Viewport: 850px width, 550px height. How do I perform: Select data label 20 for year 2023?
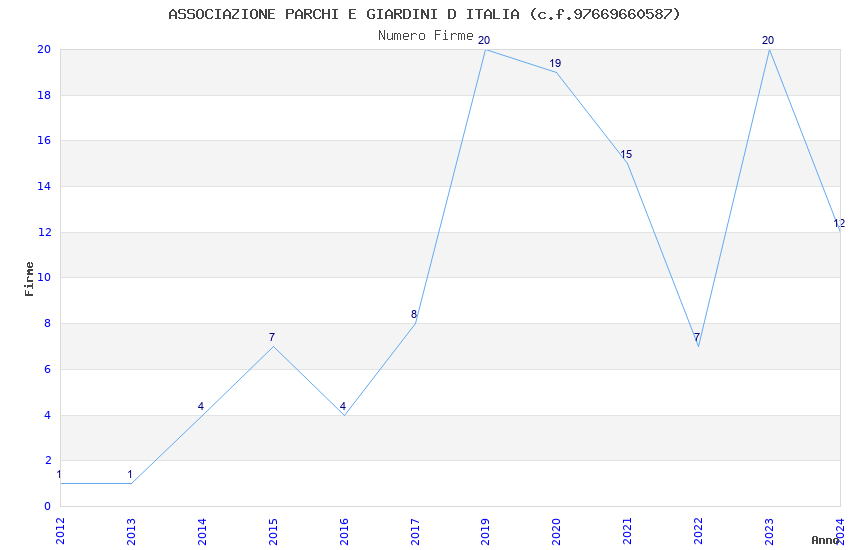coord(768,40)
